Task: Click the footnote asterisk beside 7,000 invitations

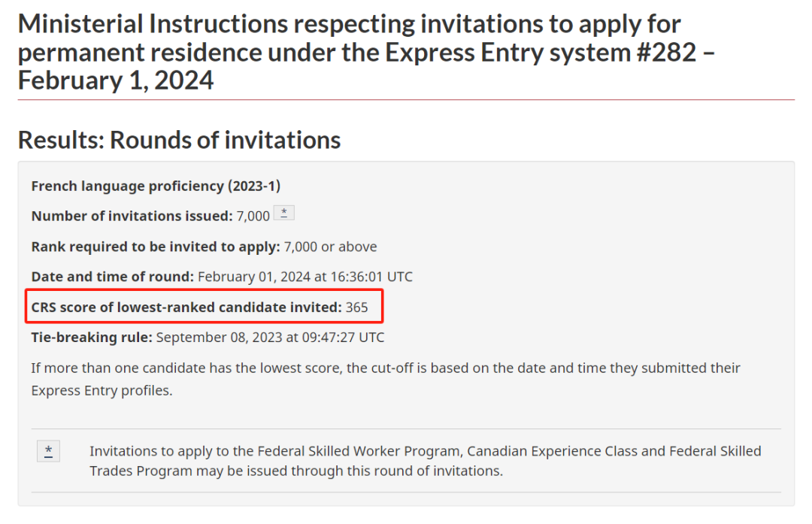Action: (283, 213)
